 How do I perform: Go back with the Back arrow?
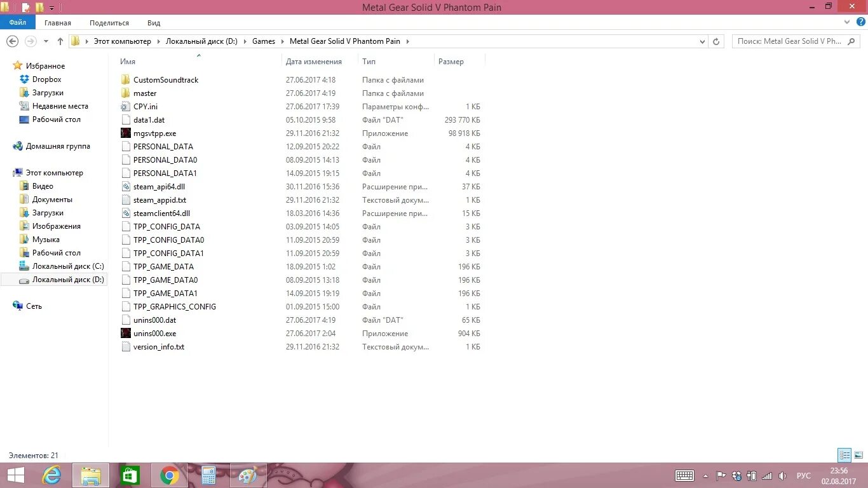point(12,41)
